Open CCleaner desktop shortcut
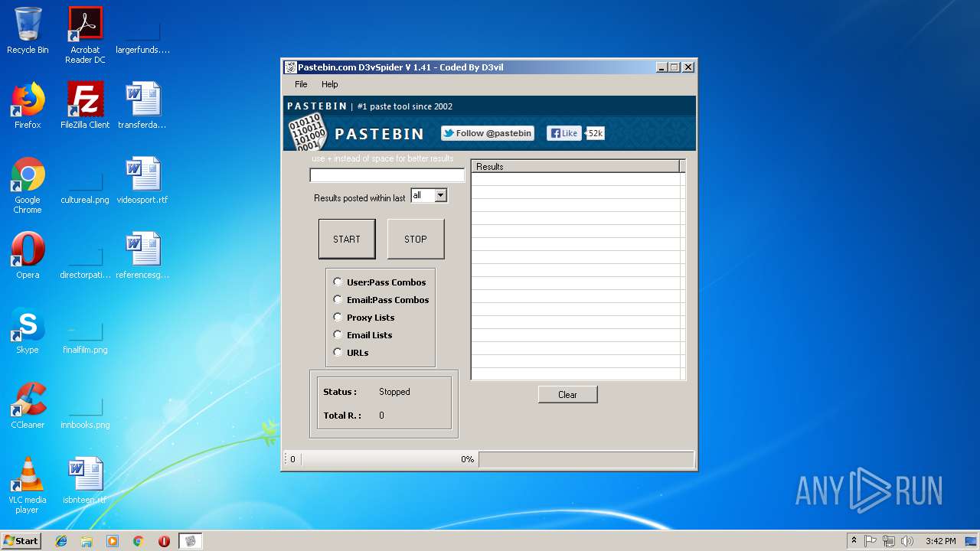 (28, 406)
